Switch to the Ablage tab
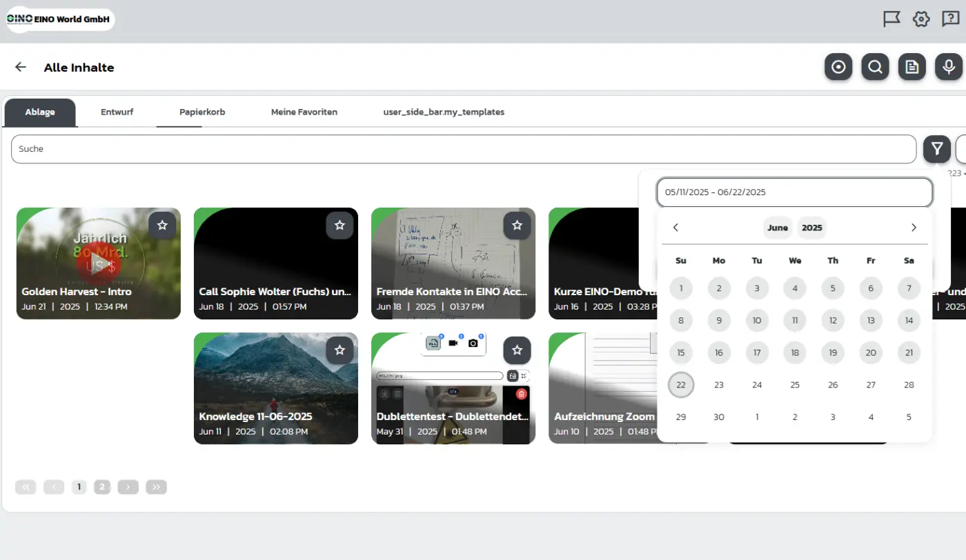The width and height of the screenshot is (966, 560). pyautogui.click(x=40, y=112)
